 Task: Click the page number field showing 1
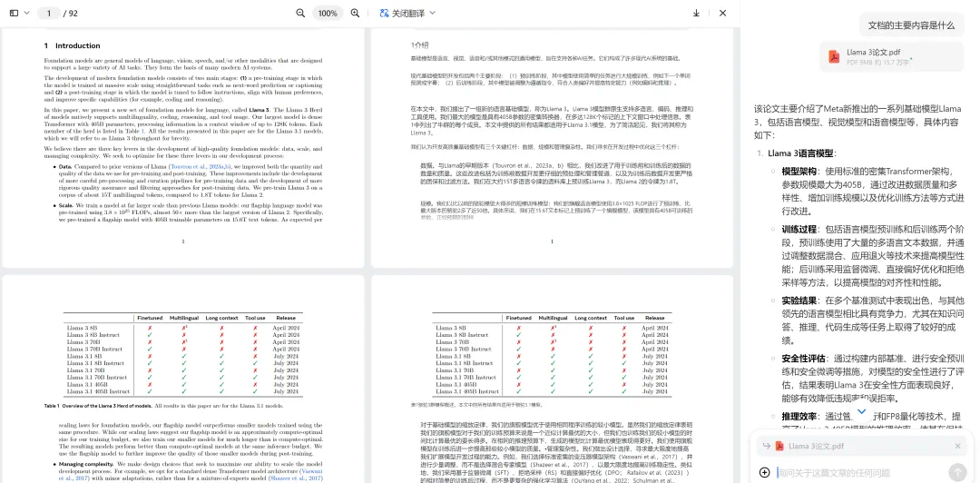tap(50, 14)
